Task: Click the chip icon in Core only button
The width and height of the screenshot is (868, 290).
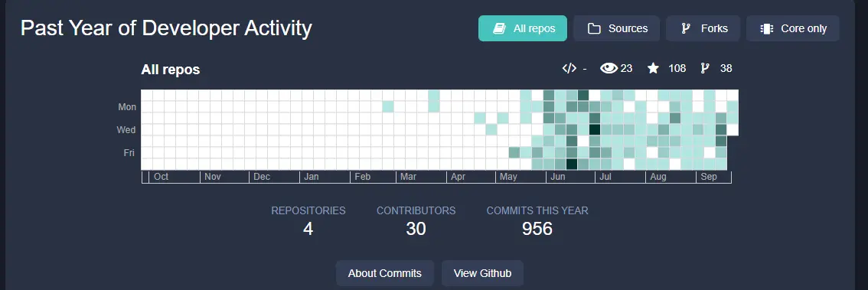Action: coord(767,29)
